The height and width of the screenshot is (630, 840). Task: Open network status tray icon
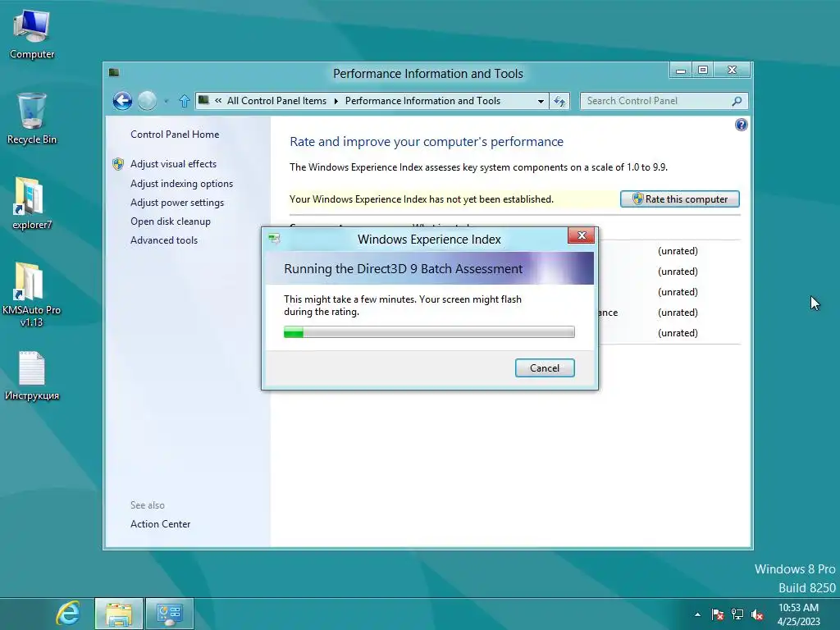(x=737, y=614)
